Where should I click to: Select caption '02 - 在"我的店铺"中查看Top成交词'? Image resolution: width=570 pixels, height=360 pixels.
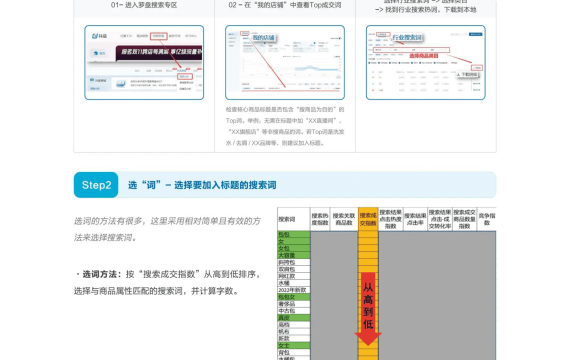pyautogui.click(x=285, y=5)
